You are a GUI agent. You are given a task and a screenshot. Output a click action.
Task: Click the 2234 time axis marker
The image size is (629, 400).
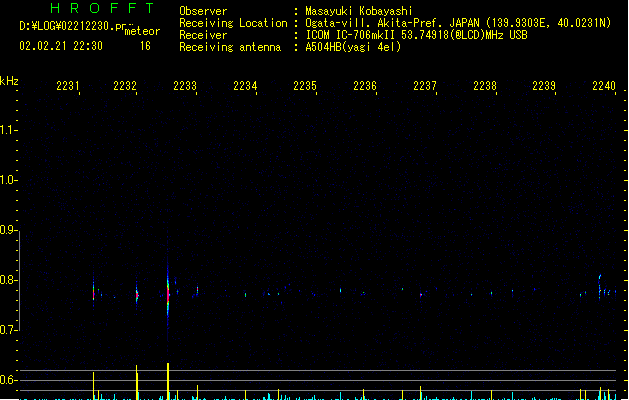tap(245, 86)
